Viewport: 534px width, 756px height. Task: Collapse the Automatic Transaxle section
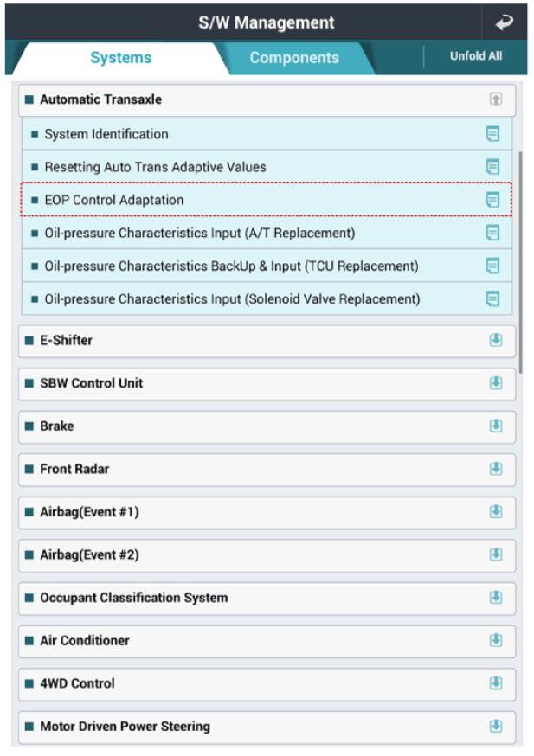(x=496, y=99)
